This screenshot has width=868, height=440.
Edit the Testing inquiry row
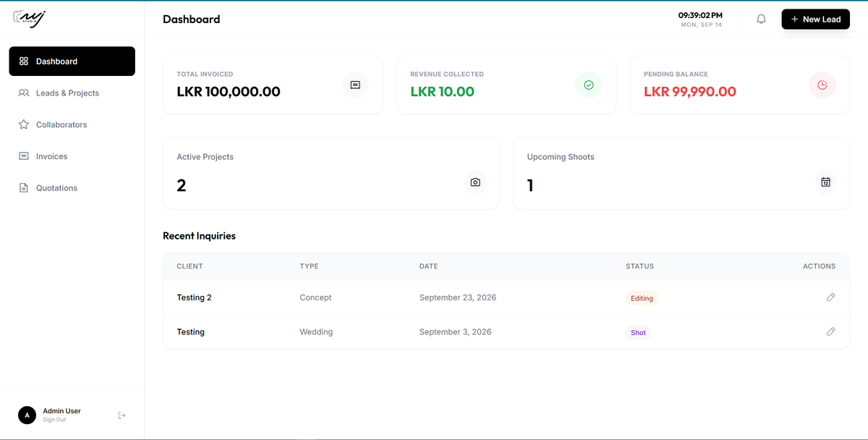click(x=831, y=331)
